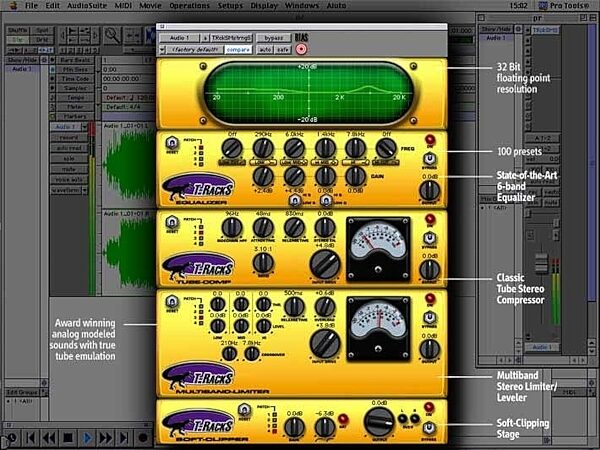Click the 290Hz low band frequency knob
The image size is (600, 450).
263,148
